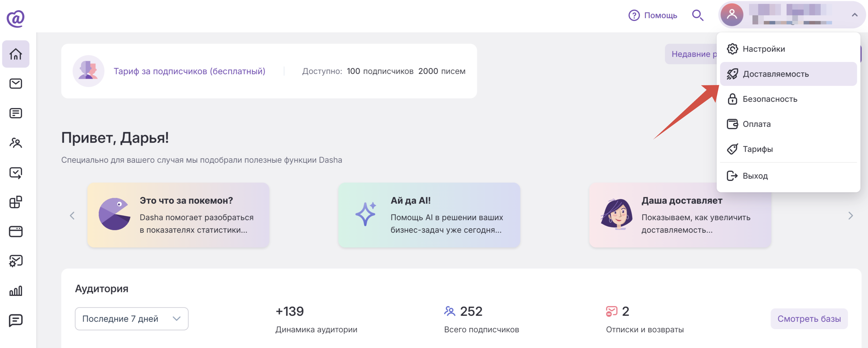The image size is (868, 348).
Task: Open the "Ай да AI!" feature card
Action: coord(429,215)
